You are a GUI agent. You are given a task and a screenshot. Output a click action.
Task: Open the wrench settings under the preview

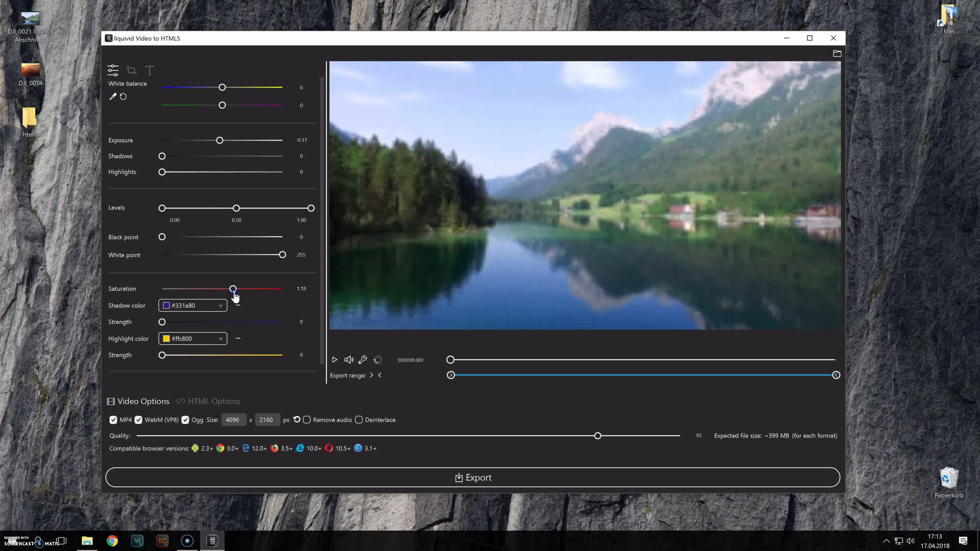click(363, 360)
